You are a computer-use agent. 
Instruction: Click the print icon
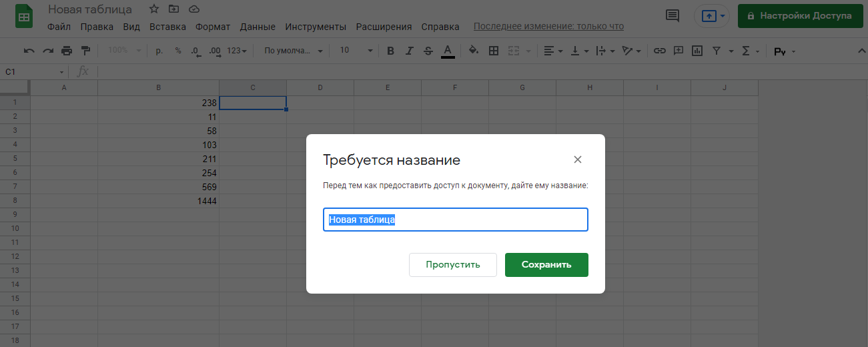(x=67, y=51)
